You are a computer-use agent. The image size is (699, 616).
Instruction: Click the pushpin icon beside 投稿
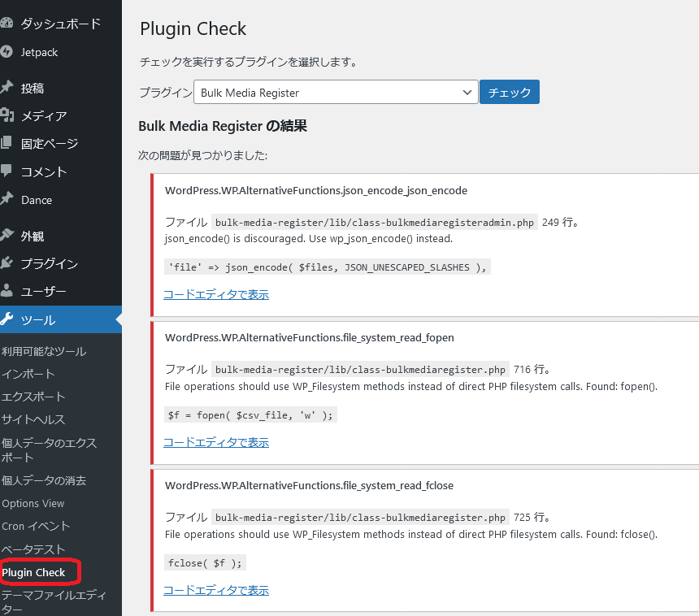point(6,88)
